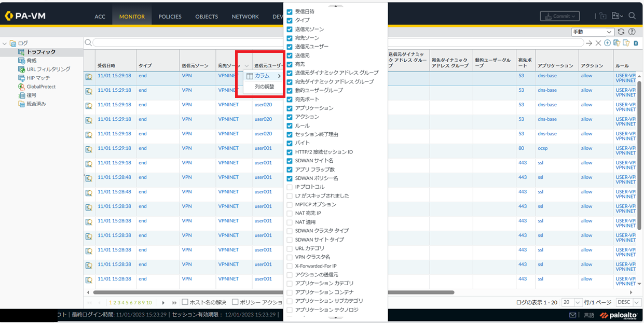Enable the IP プロトコル column checkbox

pyautogui.click(x=290, y=187)
